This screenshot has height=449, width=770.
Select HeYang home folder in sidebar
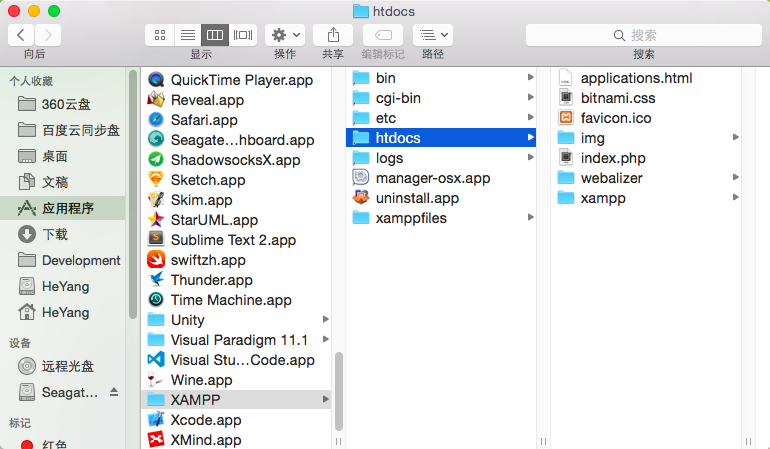[x=63, y=312]
